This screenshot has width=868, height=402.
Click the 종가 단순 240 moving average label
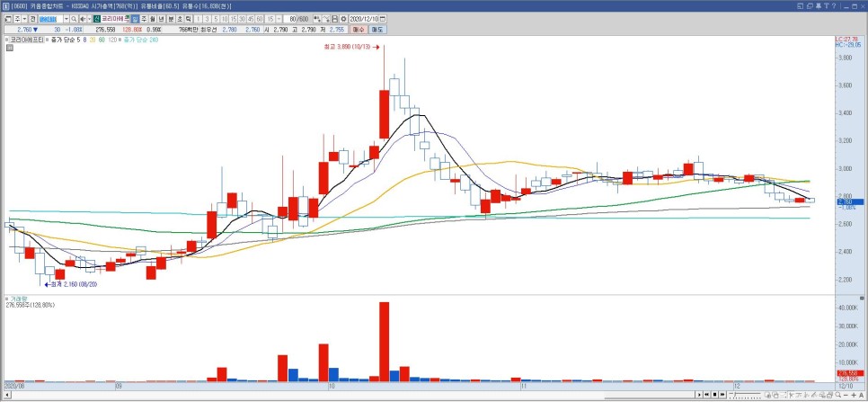click(x=142, y=40)
